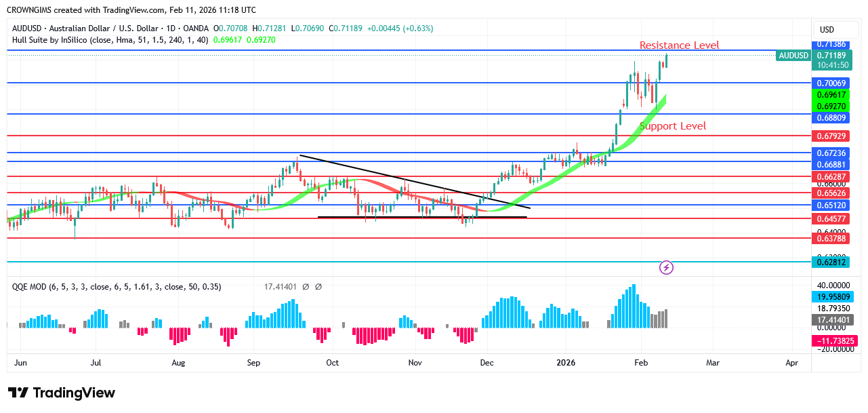Click the green 0.69270 Hull value label

[x=831, y=106]
